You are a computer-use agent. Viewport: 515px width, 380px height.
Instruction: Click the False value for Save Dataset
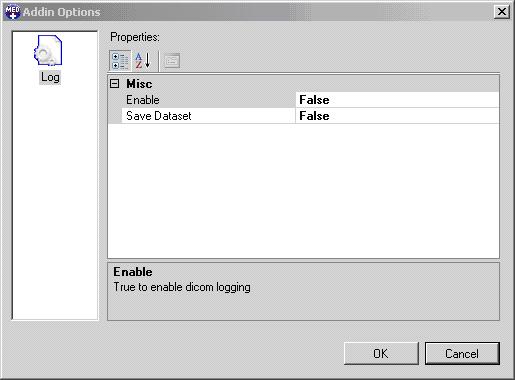tap(314, 116)
